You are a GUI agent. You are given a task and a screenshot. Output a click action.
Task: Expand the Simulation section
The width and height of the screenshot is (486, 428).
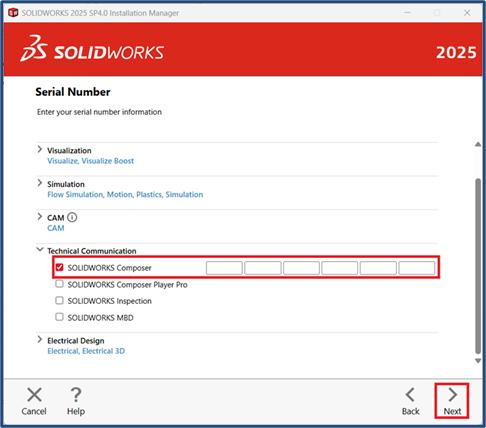40,183
